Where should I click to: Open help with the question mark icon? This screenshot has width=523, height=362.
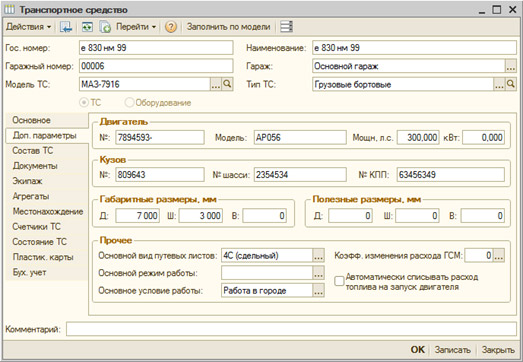[171, 27]
